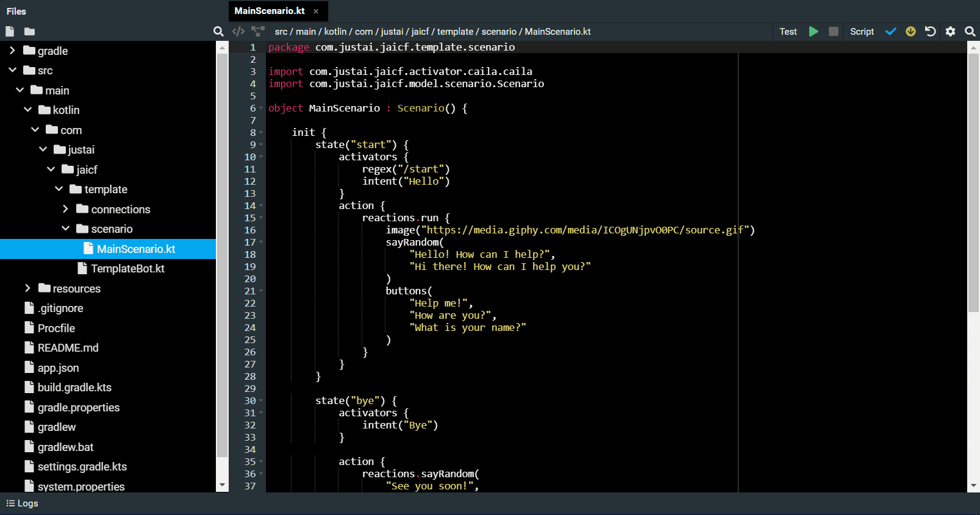Open file search in the Files panel
The image size is (980, 515).
(x=218, y=31)
